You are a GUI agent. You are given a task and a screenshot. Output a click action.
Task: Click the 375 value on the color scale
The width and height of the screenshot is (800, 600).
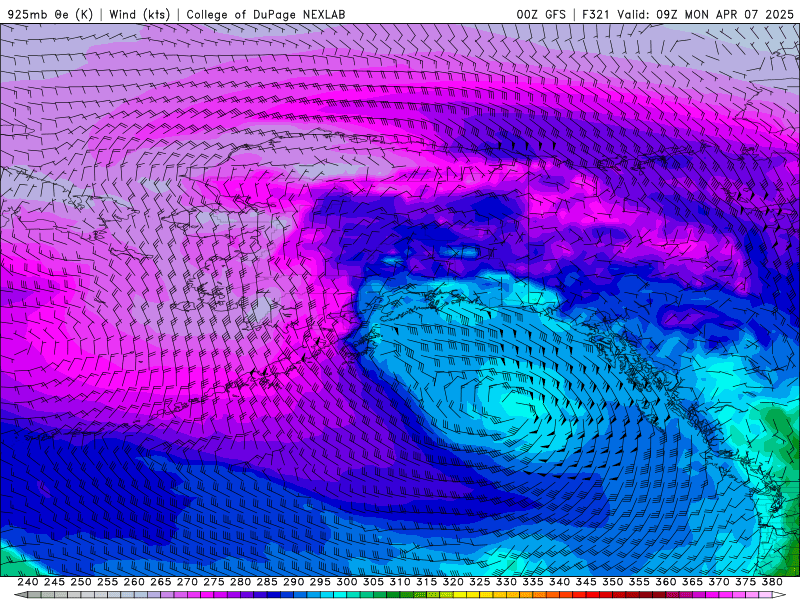tap(745, 582)
